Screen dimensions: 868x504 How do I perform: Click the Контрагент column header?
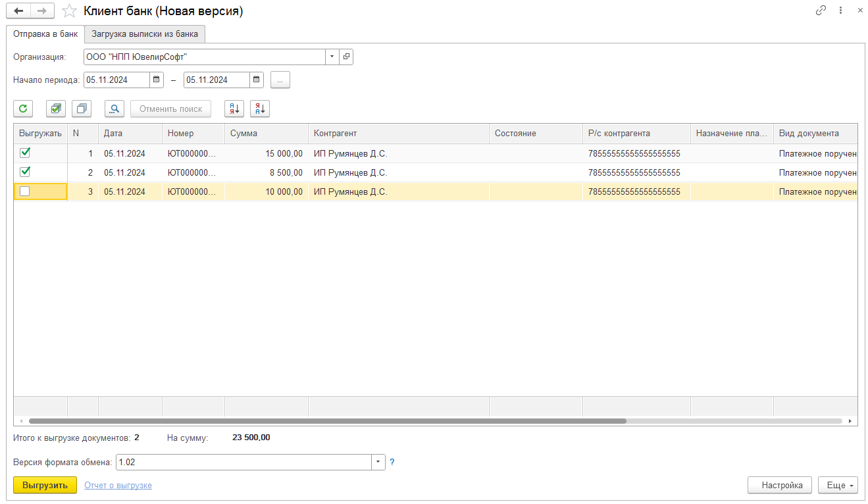(x=399, y=134)
